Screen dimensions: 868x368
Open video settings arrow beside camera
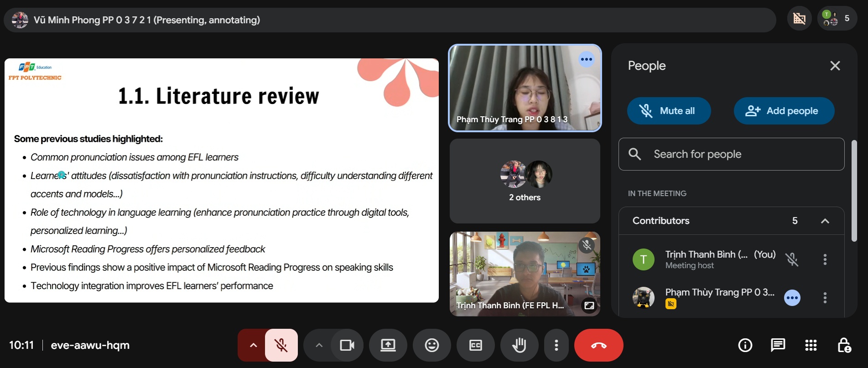click(x=319, y=345)
